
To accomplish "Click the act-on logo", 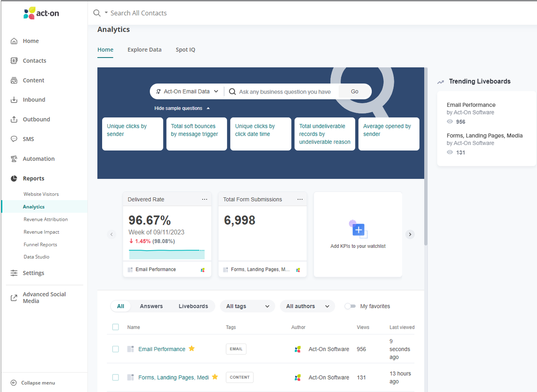I will coord(41,13).
